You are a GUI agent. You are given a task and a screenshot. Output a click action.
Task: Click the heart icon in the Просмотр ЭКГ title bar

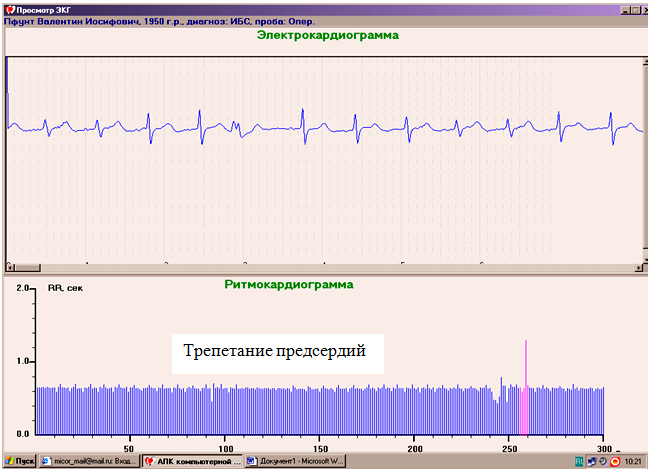tap(10, 10)
